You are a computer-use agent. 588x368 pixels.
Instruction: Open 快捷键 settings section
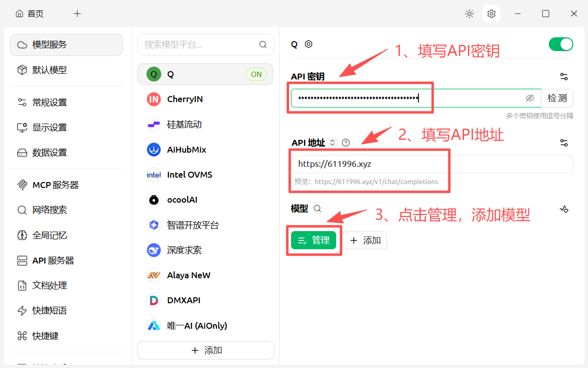coord(67,336)
